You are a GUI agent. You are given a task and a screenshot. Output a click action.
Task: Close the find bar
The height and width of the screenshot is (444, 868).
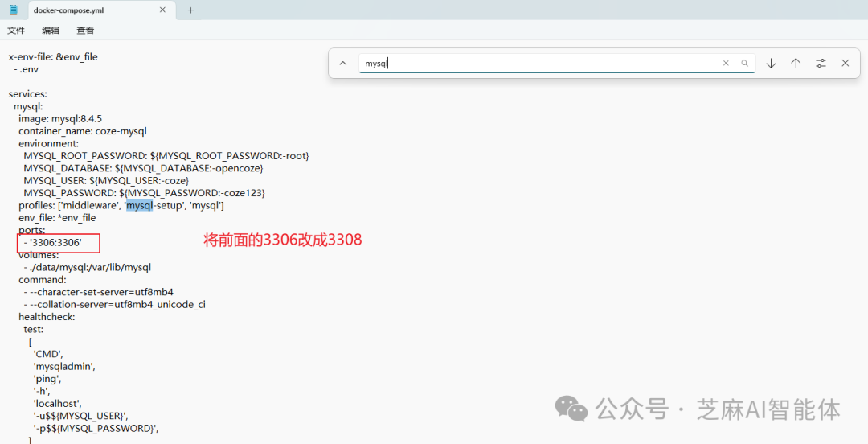point(845,64)
